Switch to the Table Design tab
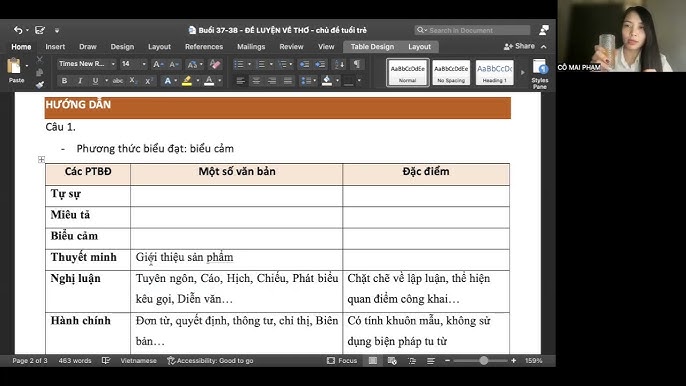The image size is (686, 386). (372, 46)
